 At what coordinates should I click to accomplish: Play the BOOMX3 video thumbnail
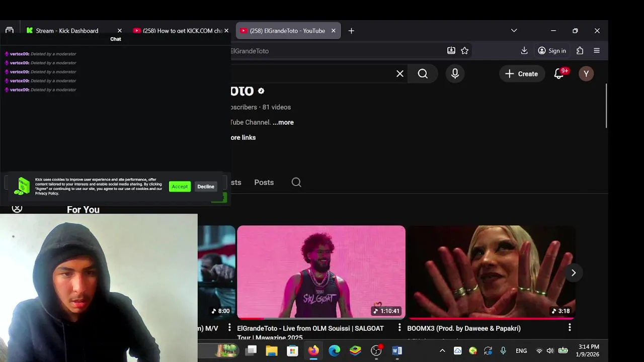(x=491, y=271)
